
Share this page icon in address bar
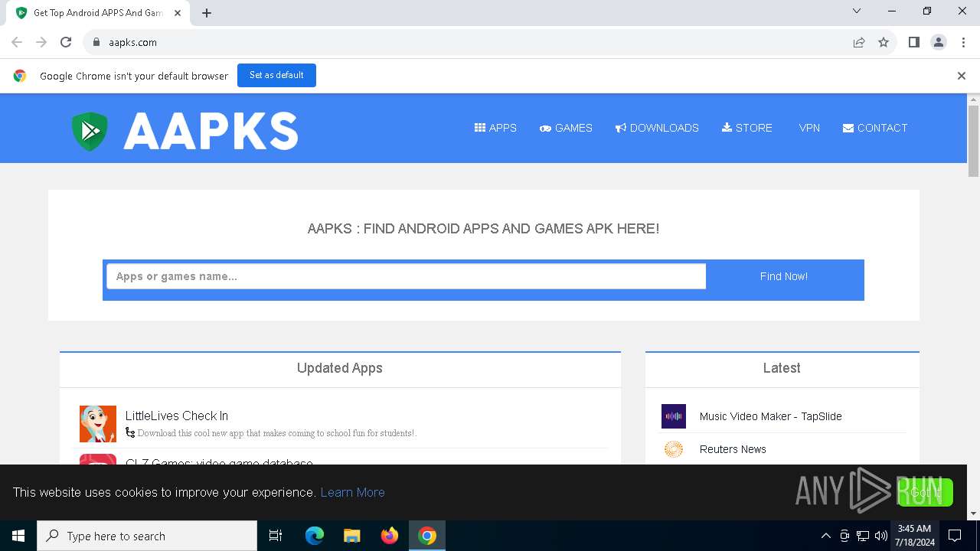[x=859, y=42]
